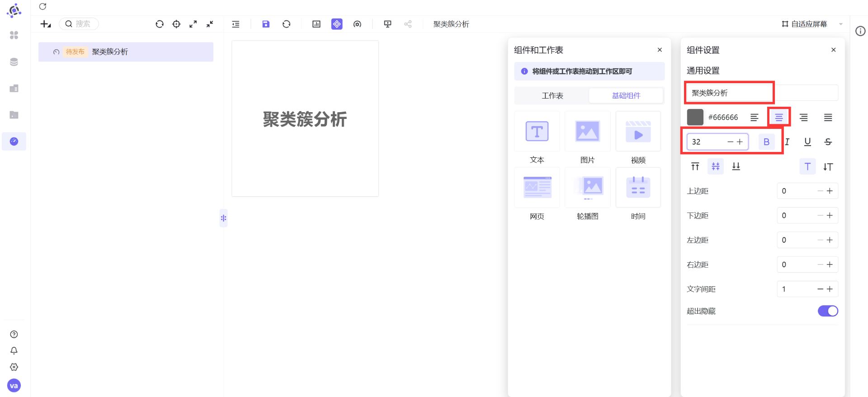Switch to the 基础组件 tab

coord(626,96)
